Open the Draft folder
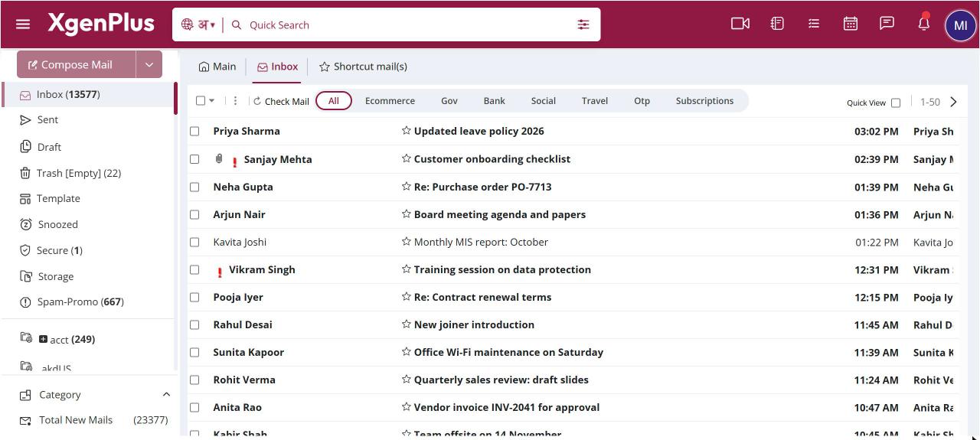Image resolution: width=980 pixels, height=440 pixels. point(49,147)
